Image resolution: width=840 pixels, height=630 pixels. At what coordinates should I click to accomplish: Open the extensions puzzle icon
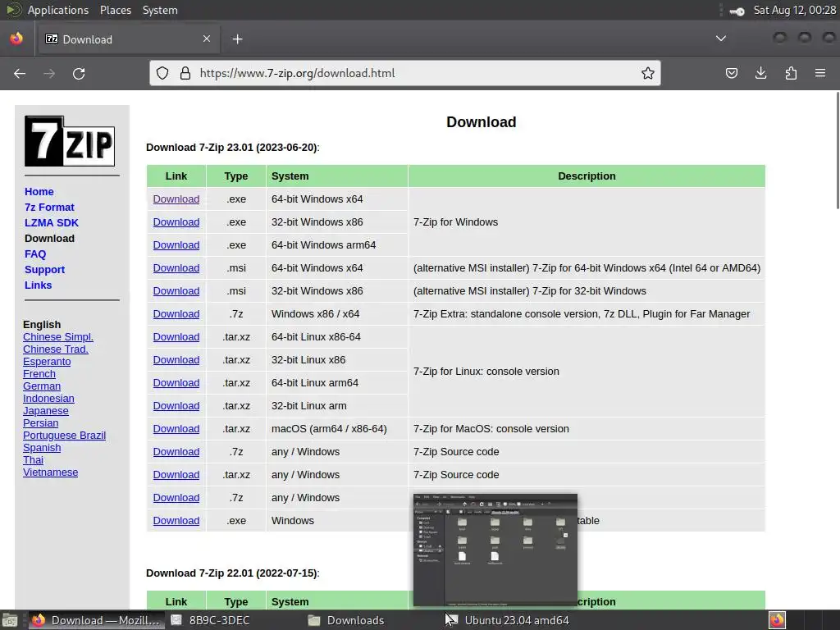coord(791,73)
